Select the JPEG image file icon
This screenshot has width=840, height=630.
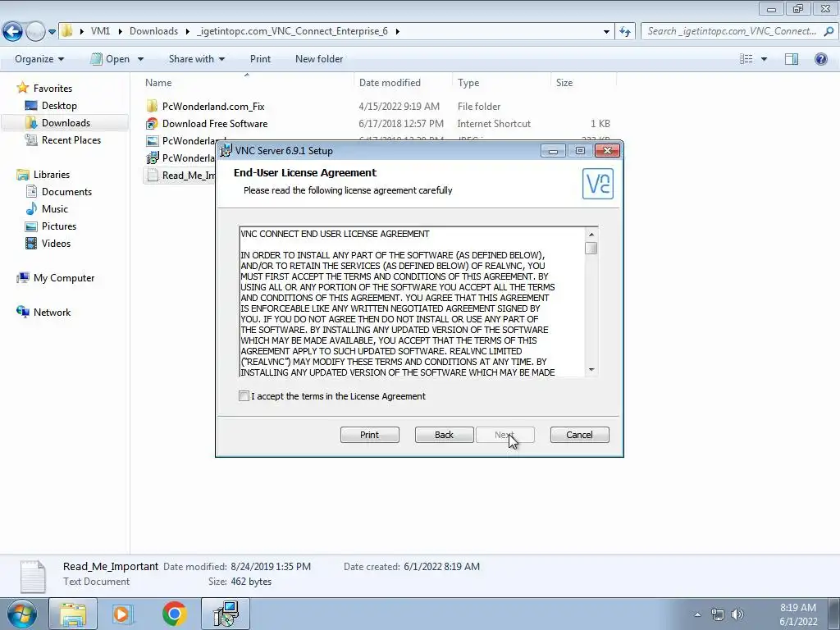[x=152, y=140]
